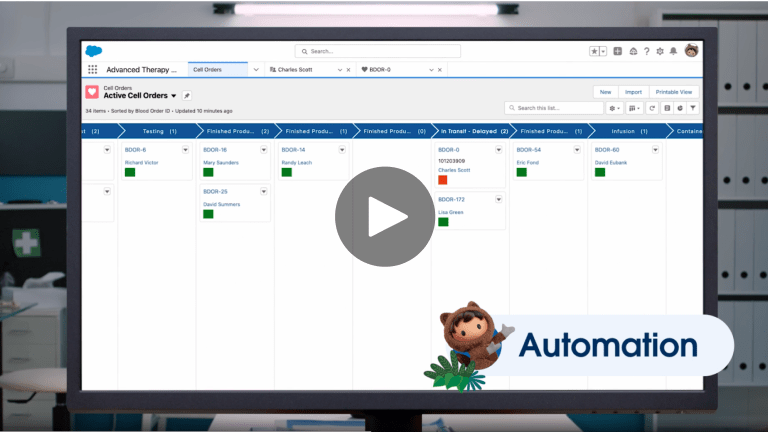
Task: Open the App Launcher grid icon
Action: (93, 70)
